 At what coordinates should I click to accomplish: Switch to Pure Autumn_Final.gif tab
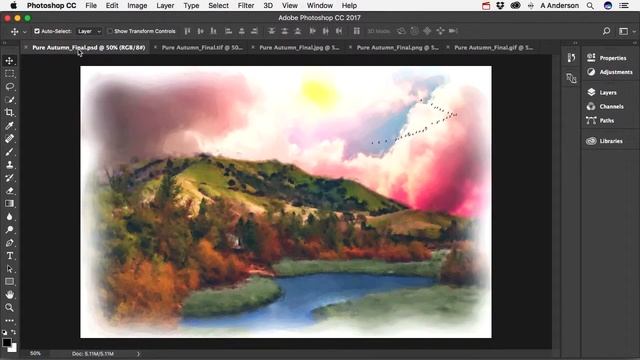click(493, 47)
